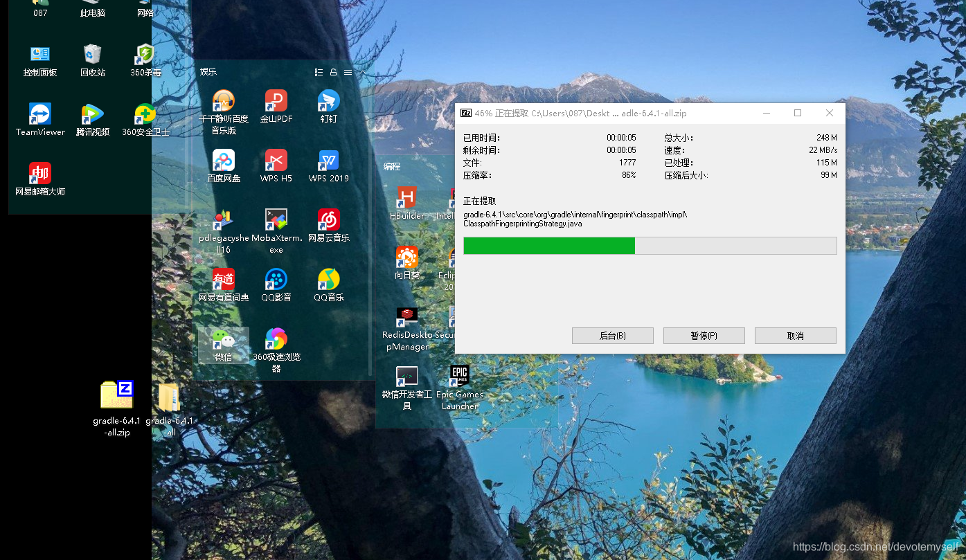Click the 速度 22 MB/s value
Screen dimensions: 966x560
tap(823, 150)
